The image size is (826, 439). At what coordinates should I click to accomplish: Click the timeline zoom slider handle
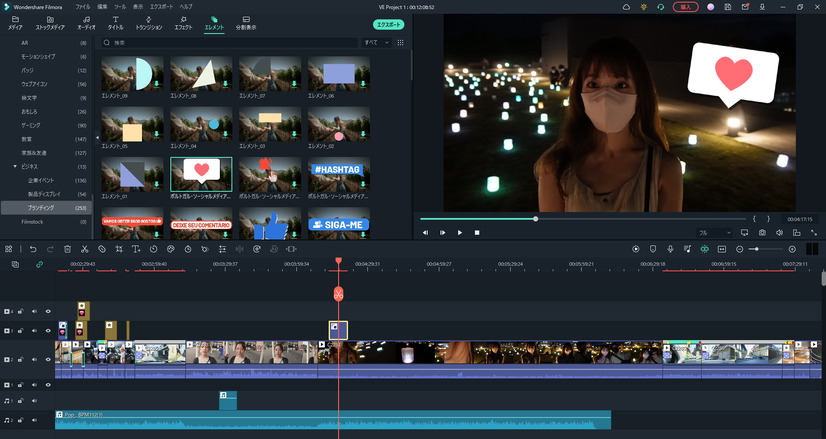(x=756, y=249)
